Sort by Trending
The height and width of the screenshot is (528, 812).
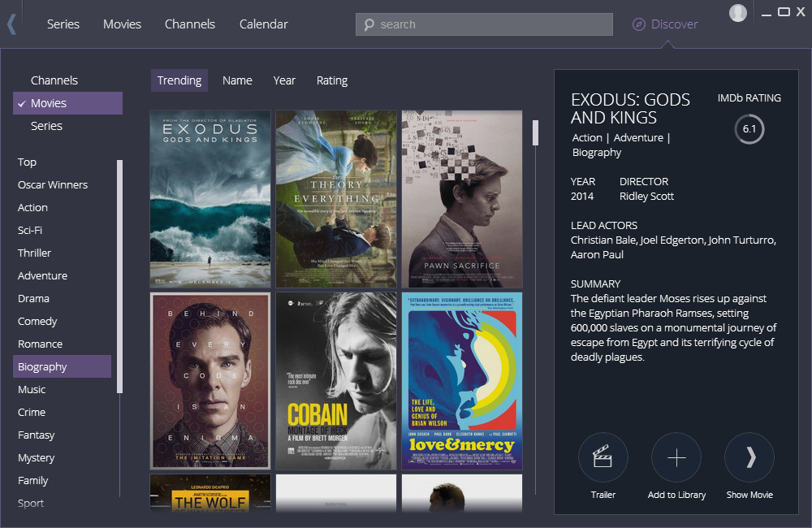179,80
